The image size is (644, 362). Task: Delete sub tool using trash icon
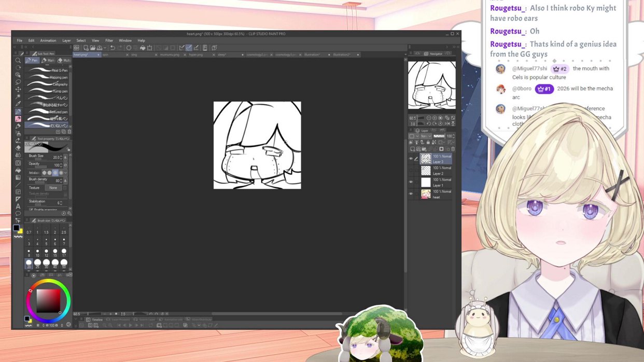click(69, 132)
